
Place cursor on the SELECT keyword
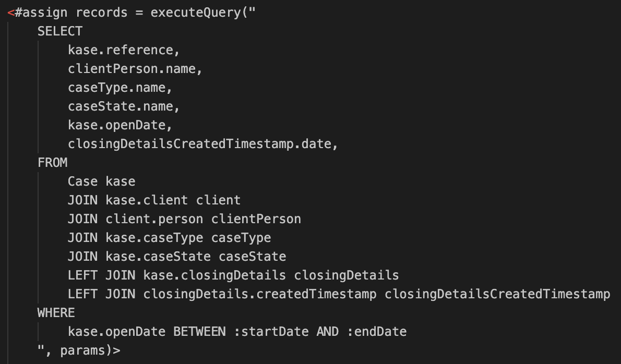(x=60, y=31)
